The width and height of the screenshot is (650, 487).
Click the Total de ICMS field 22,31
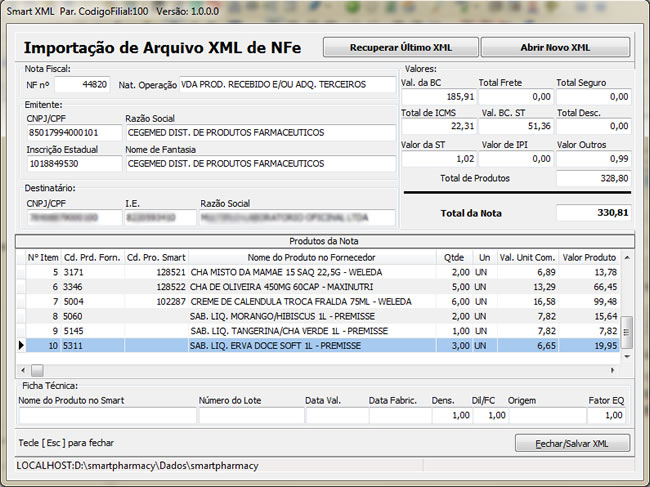439,126
